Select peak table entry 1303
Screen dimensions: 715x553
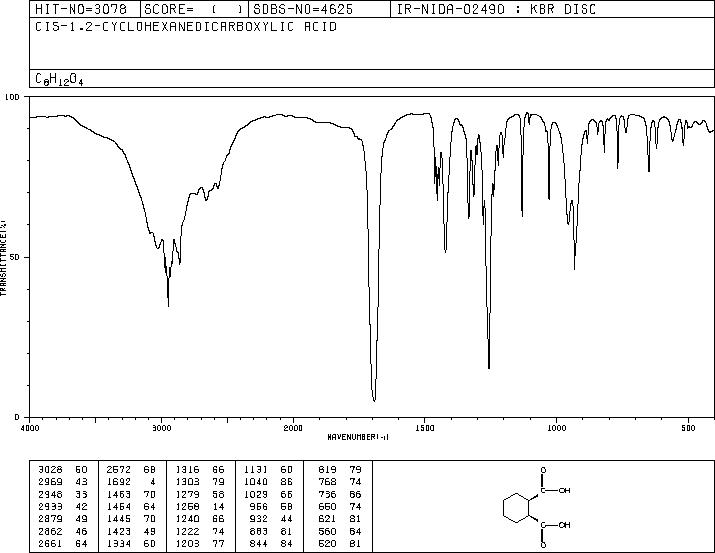187,482
